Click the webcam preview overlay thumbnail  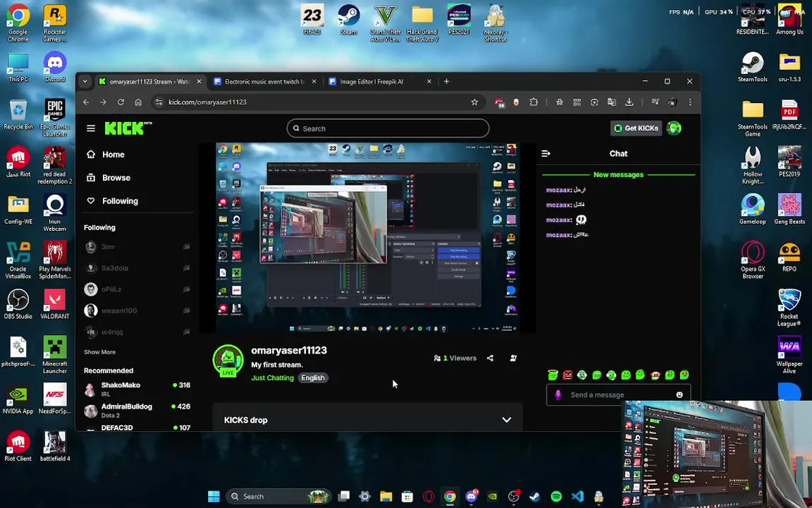click(718, 454)
